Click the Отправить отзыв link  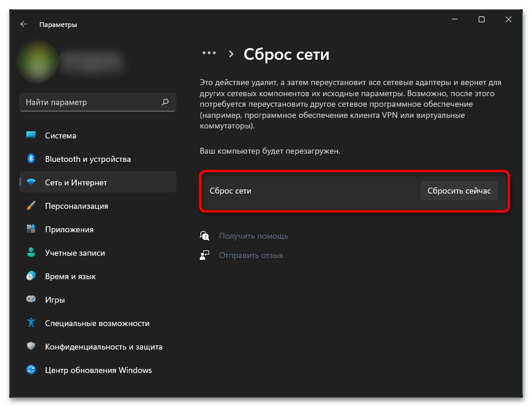[x=251, y=255]
